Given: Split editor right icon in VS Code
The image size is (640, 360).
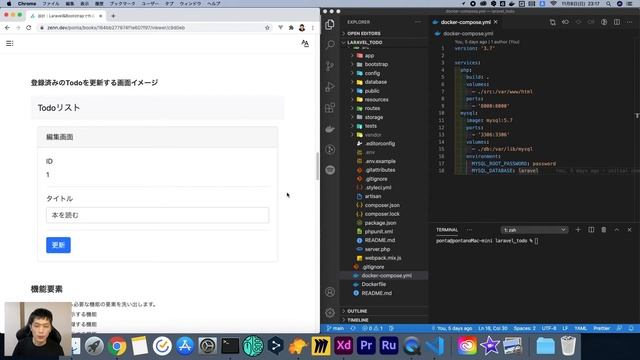Looking at the screenshot, I should tap(617, 22).
